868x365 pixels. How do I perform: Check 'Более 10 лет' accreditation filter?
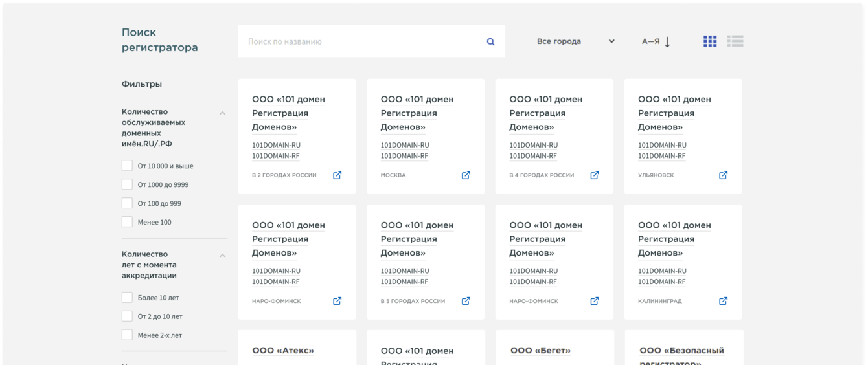tap(127, 298)
